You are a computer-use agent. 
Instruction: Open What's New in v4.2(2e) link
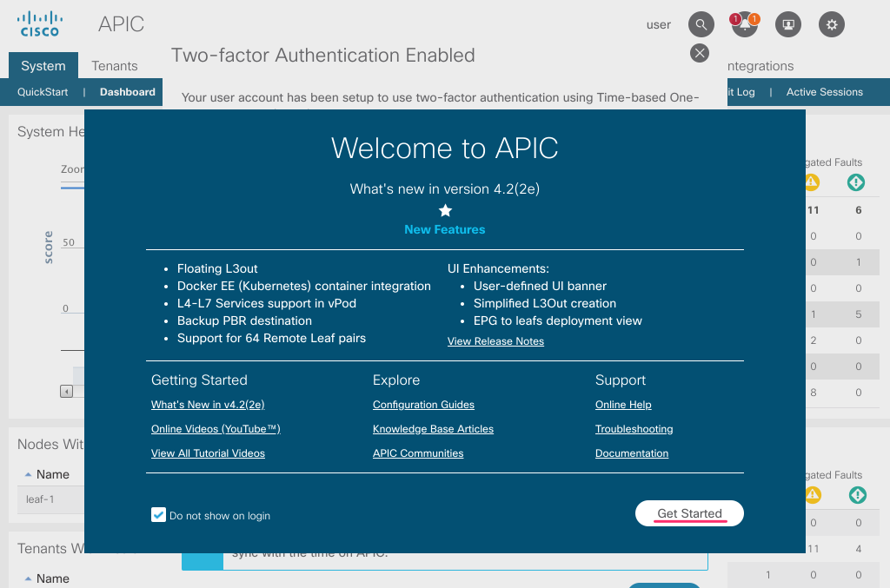click(x=208, y=405)
